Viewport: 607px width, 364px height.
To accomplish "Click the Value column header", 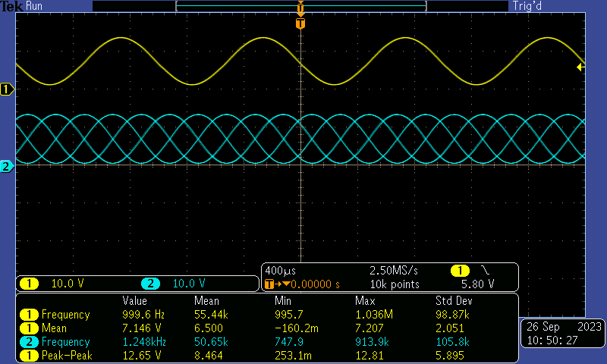I will coord(135,301).
